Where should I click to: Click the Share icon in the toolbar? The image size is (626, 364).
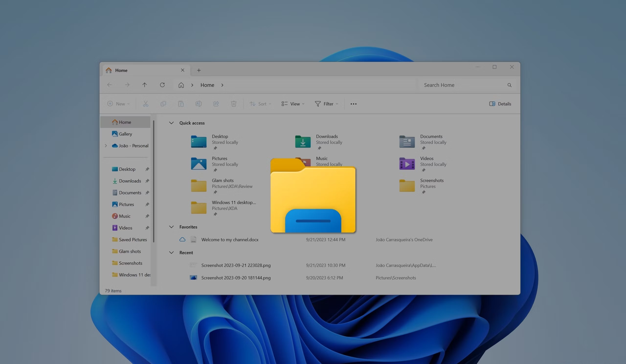216,104
